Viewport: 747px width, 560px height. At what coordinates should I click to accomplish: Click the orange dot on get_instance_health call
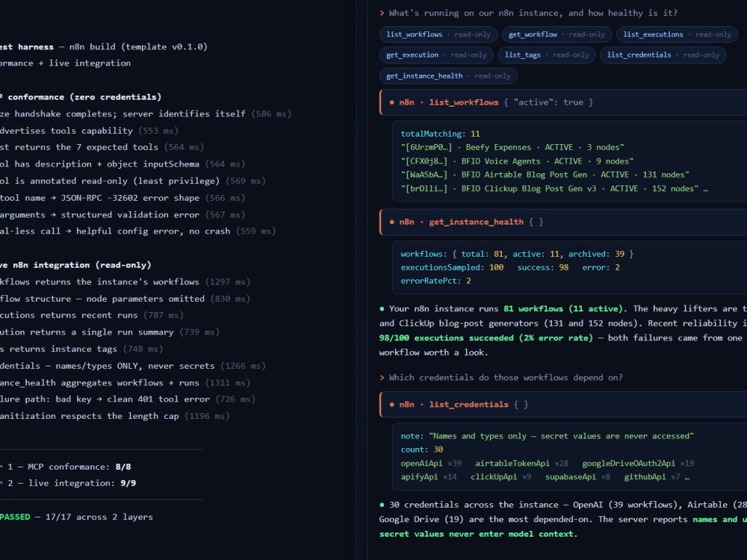[391, 222]
